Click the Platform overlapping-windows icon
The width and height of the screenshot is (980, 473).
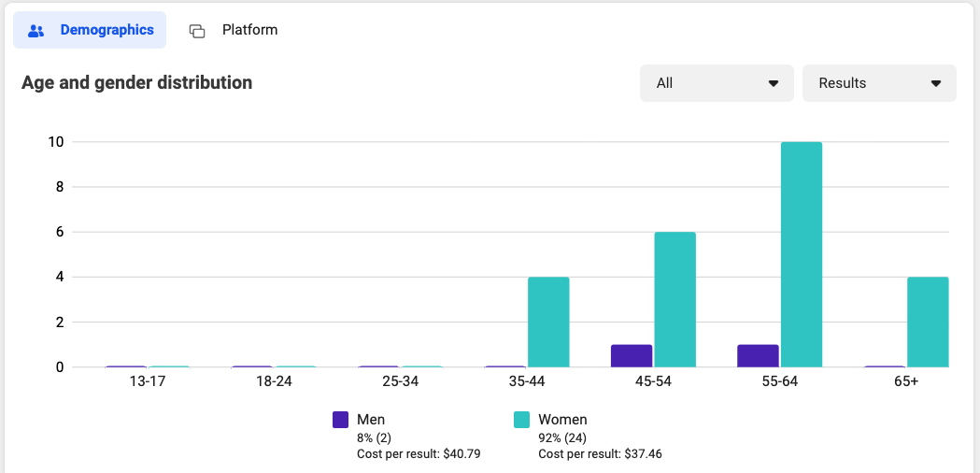coord(197,31)
